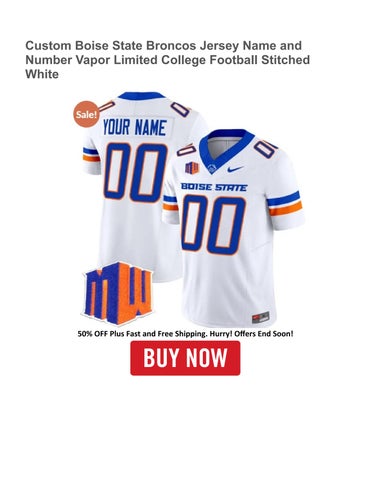The width and height of the screenshot is (371, 480).
Task: Click the word White in the product title
Action: tap(42, 74)
